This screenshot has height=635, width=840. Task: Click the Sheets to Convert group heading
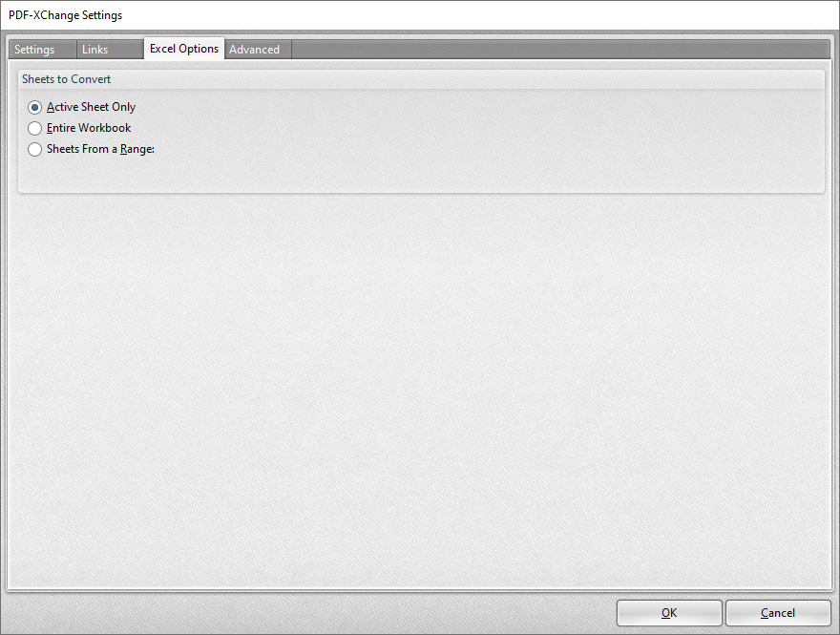(66, 79)
